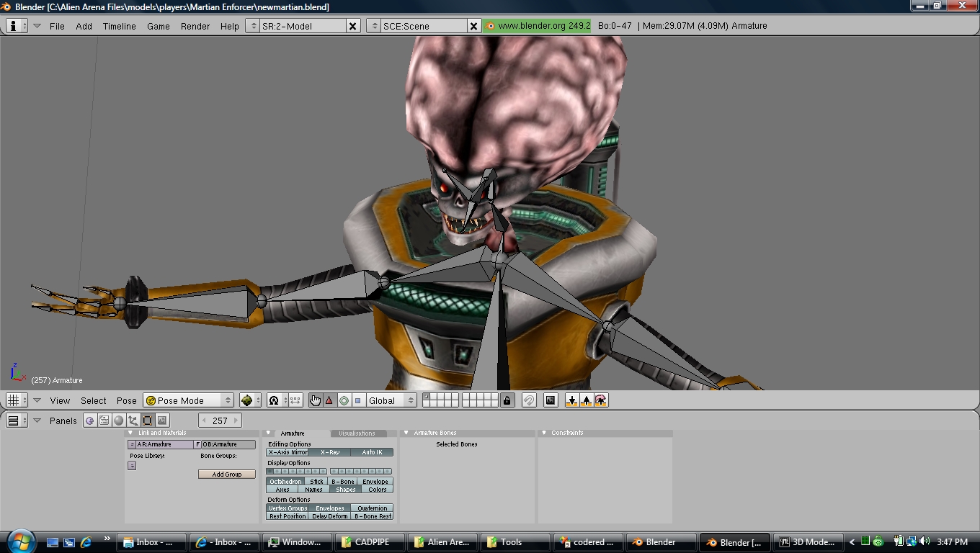Toggle the Auto IK option
The image size is (980, 553).
[x=372, y=452]
